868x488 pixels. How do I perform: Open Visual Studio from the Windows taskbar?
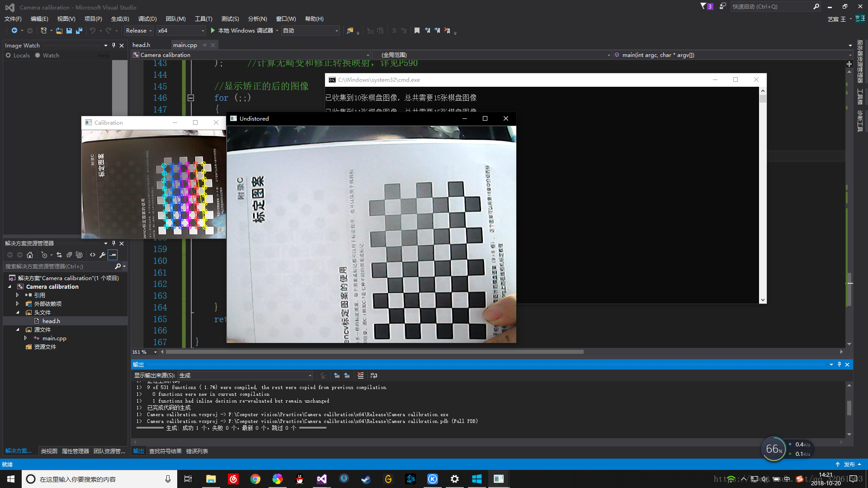tap(321, 479)
